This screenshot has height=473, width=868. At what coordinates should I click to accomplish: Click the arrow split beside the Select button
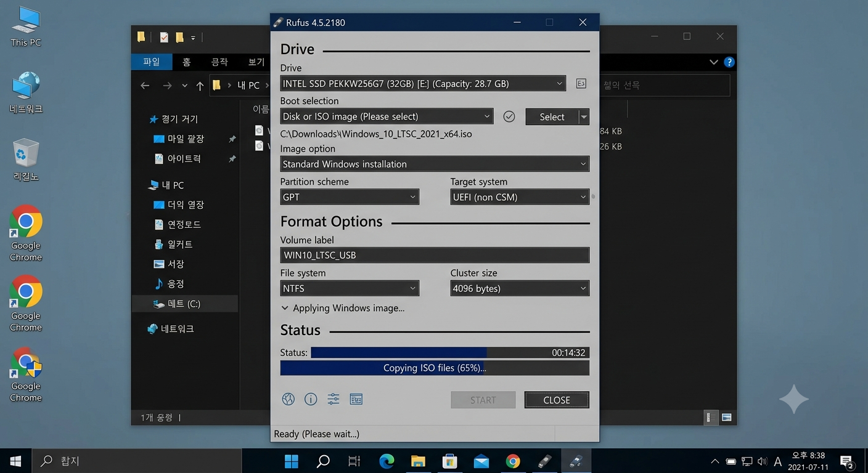(x=583, y=116)
